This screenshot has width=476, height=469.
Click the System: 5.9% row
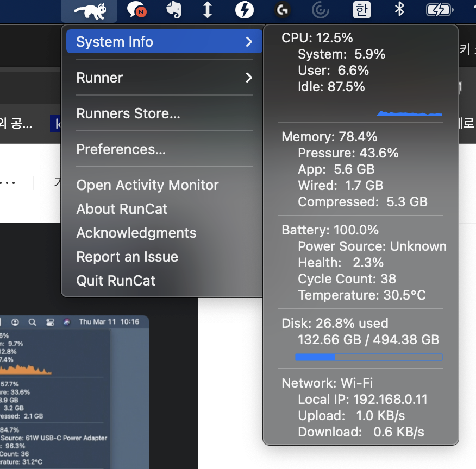coord(341,54)
